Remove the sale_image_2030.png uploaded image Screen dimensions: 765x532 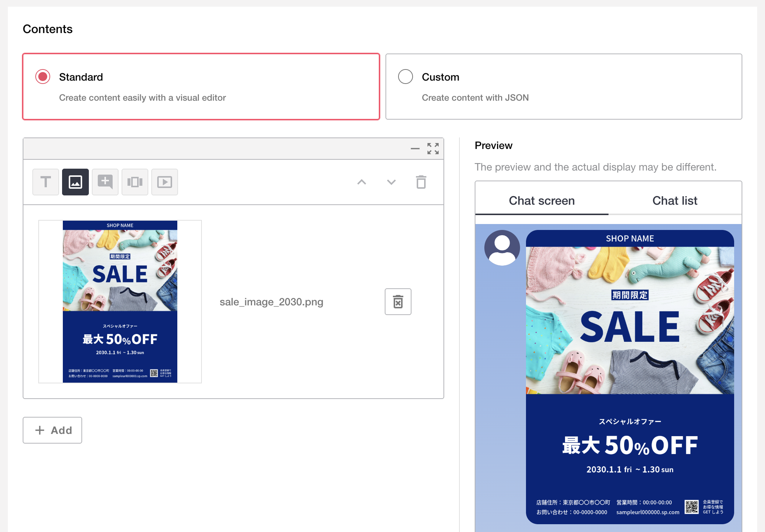pos(398,302)
